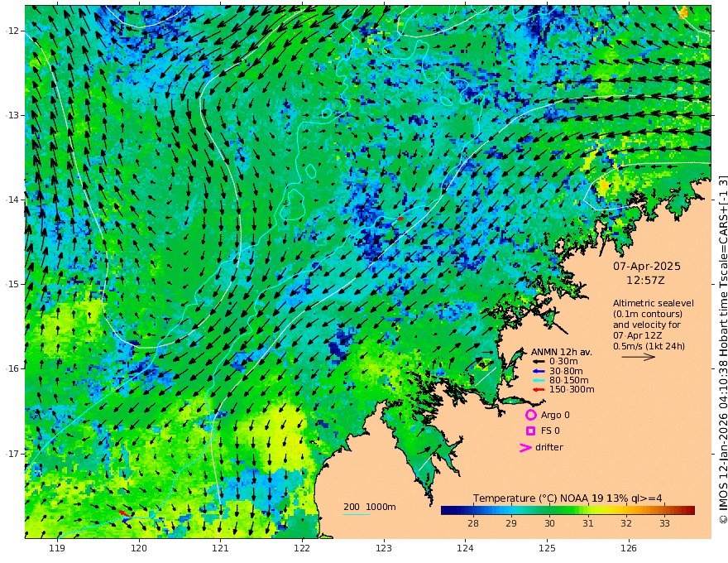This screenshot has height=563, width=728.
Task: Click longitude label 126
Action: pyautogui.click(x=629, y=549)
